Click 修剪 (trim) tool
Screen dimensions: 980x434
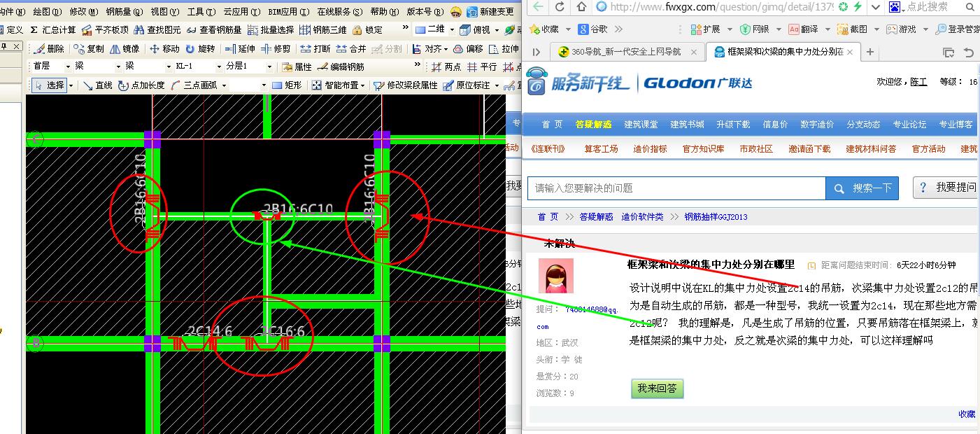(x=276, y=49)
